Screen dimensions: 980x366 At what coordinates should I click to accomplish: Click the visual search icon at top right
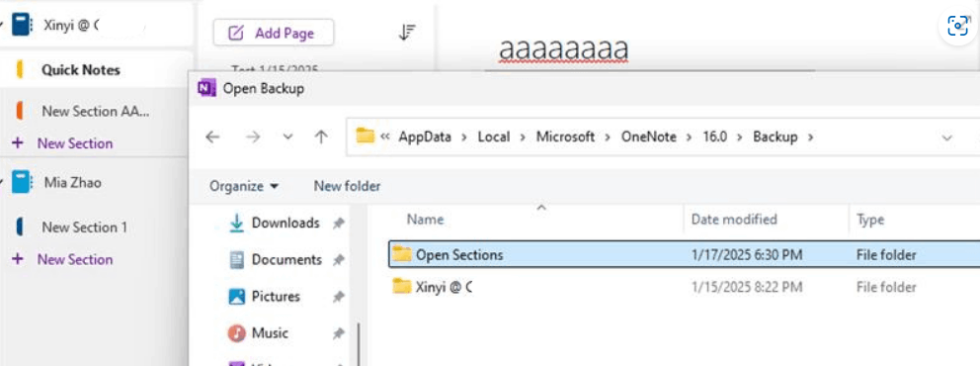click(x=958, y=26)
